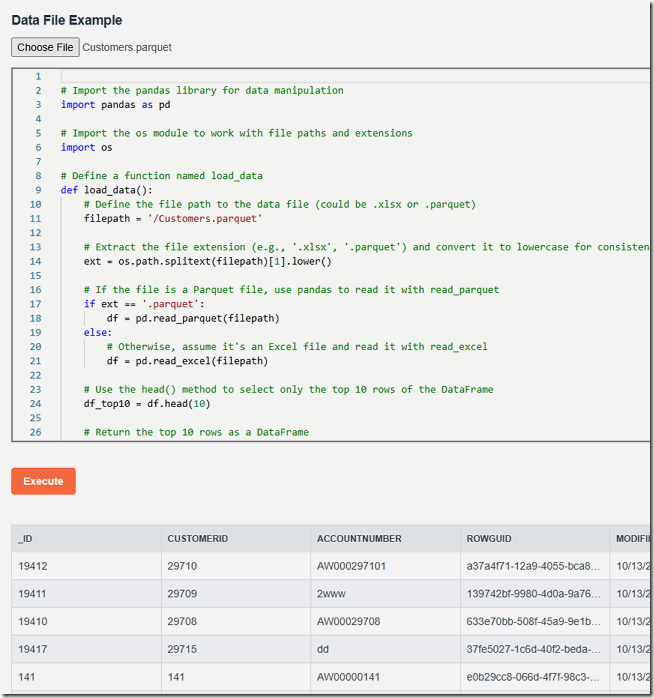
Task: Click the 'Define a function named load_data' comment
Action: pyautogui.click(x=162, y=176)
